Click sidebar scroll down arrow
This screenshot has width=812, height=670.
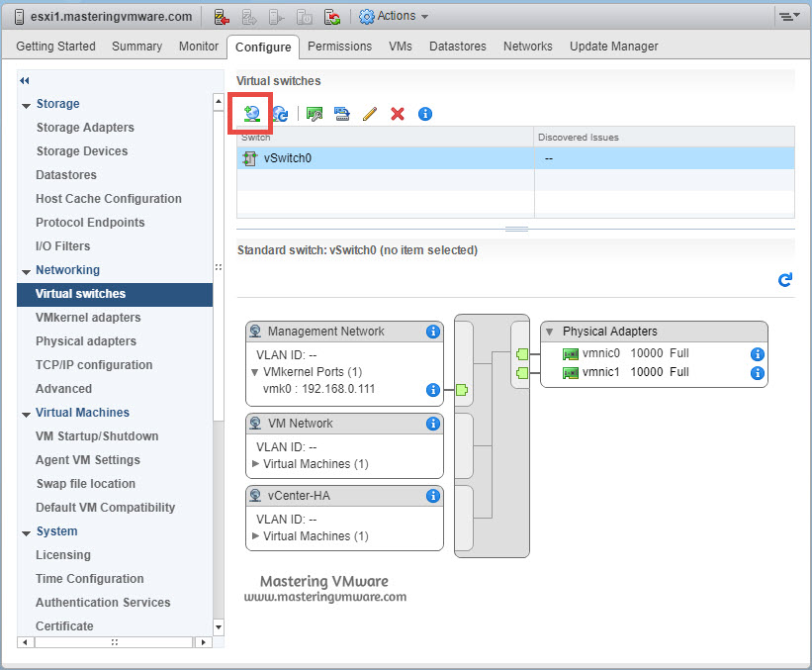(219, 627)
